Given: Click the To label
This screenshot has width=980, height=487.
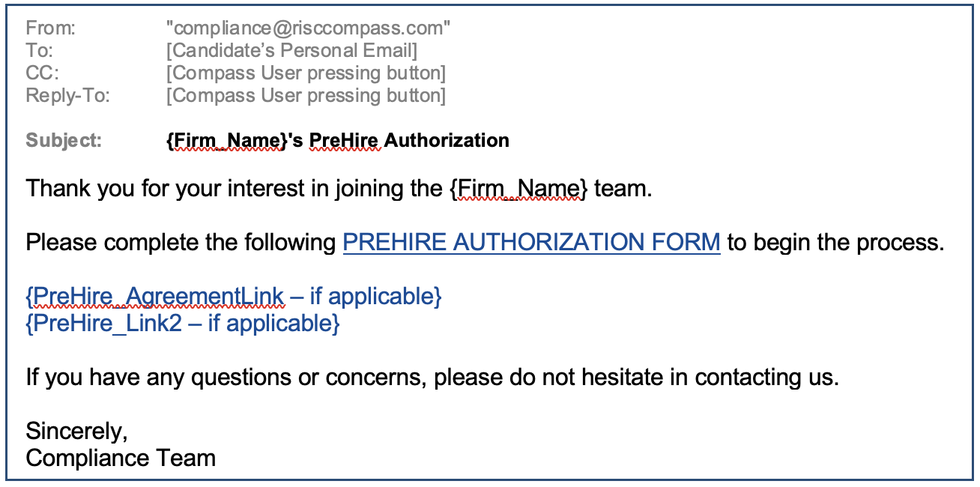Looking at the screenshot, I should tap(40, 51).
